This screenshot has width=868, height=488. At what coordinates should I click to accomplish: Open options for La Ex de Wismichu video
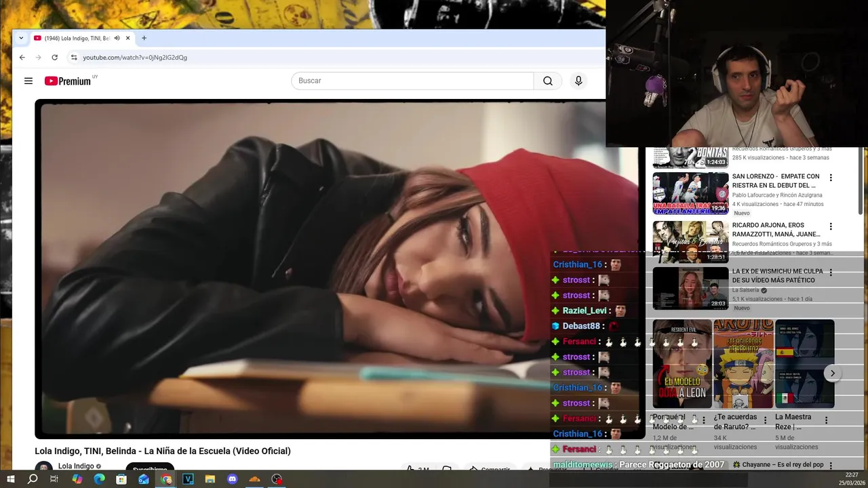pyautogui.click(x=831, y=272)
